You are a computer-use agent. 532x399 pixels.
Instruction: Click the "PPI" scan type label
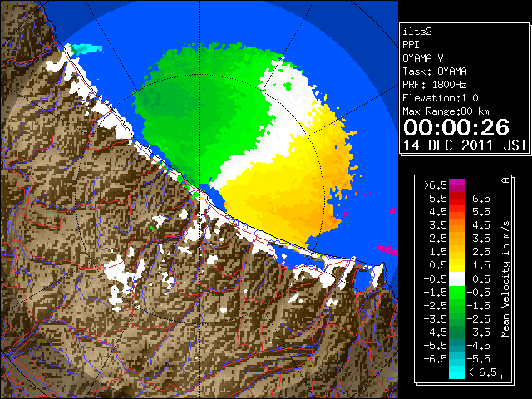411,45
